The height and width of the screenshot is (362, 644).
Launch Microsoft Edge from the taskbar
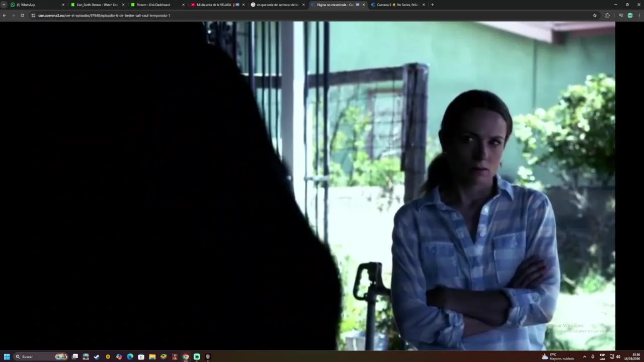130,356
